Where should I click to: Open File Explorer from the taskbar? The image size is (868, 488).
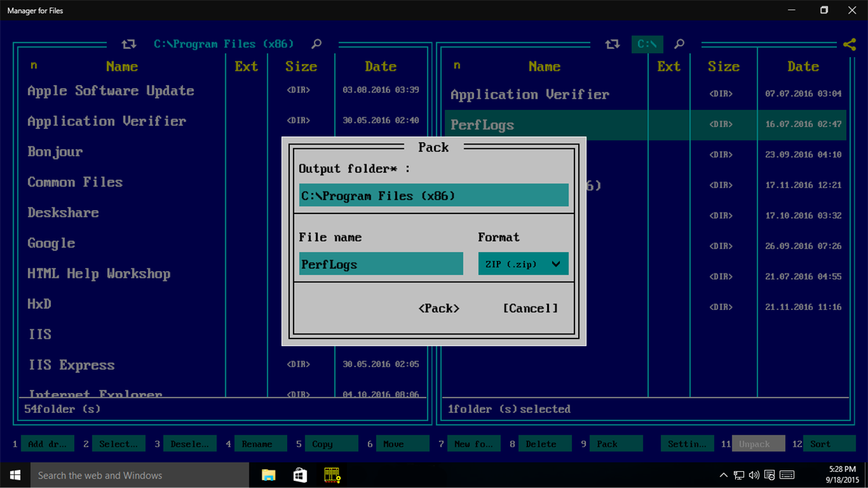tap(269, 476)
